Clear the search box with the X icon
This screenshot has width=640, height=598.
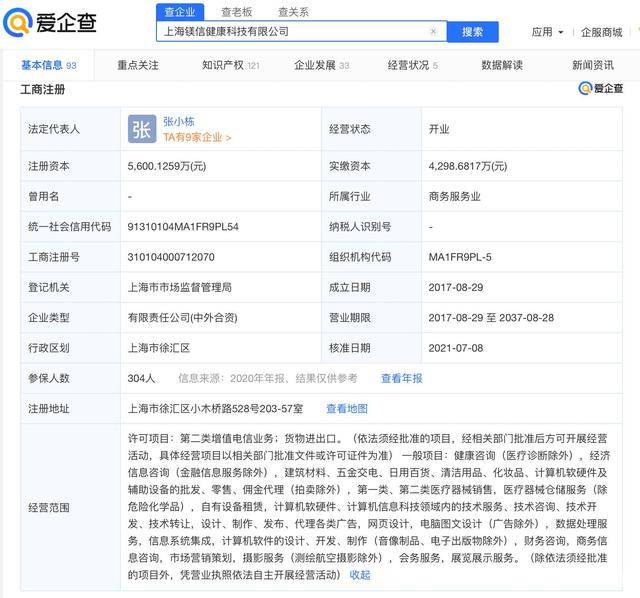(433, 31)
